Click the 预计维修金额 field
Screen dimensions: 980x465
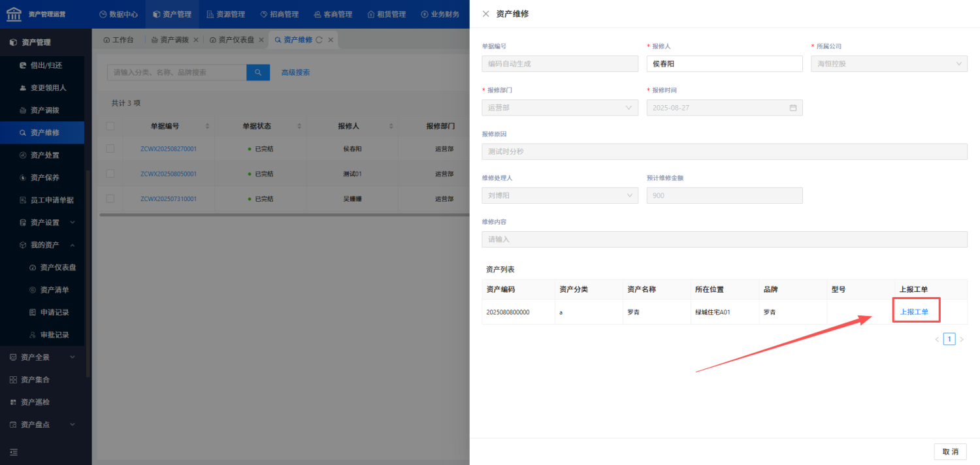(725, 195)
